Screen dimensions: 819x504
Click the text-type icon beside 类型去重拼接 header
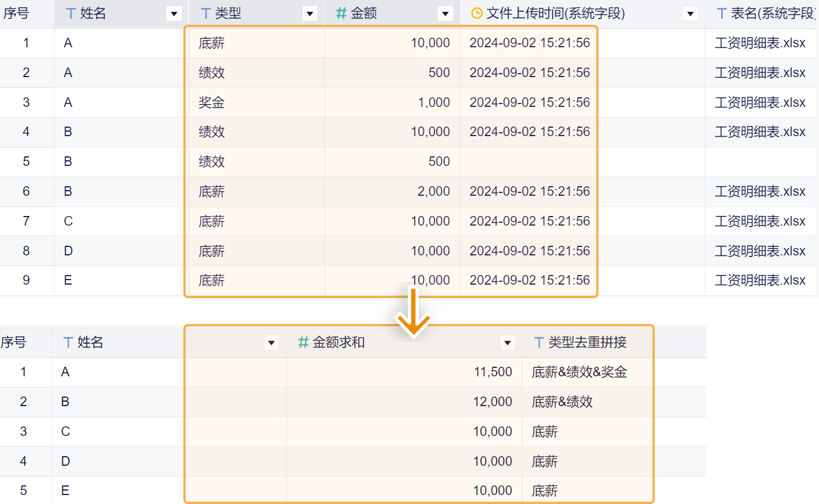click(539, 343)
